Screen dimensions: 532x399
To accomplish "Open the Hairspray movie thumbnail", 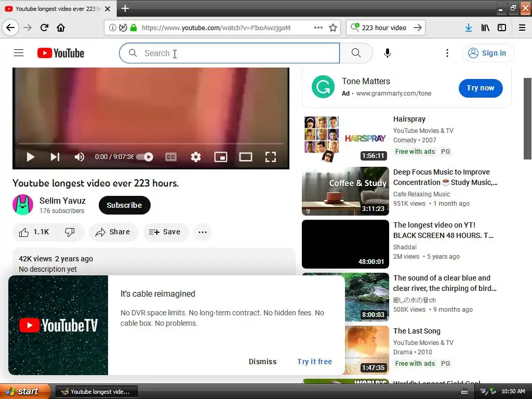I will (x=345, y=138).
